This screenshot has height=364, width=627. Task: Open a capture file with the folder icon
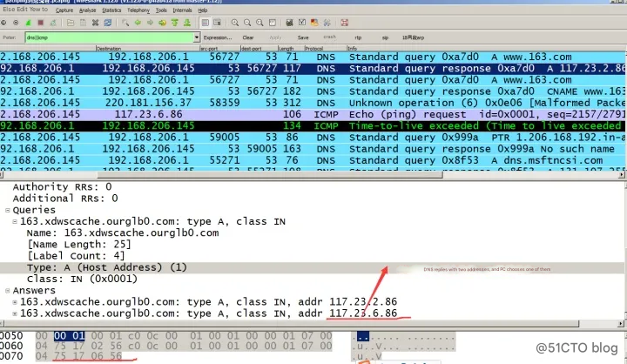click(71, 23)
